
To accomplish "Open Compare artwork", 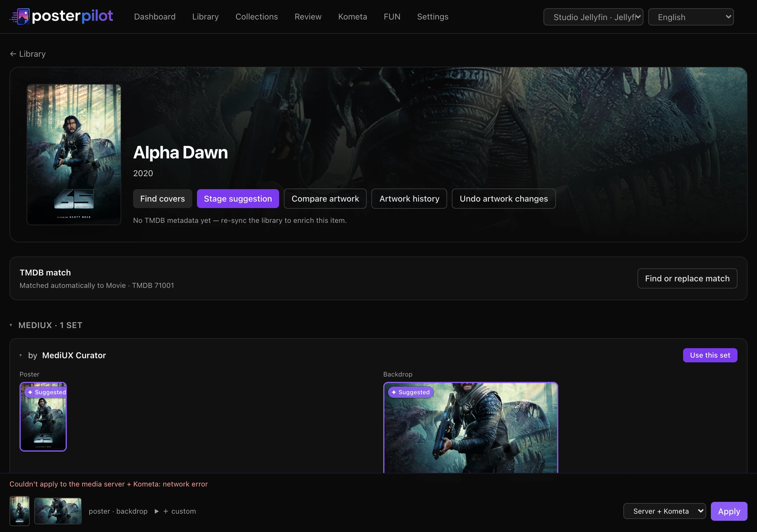I will coord(325,198).
